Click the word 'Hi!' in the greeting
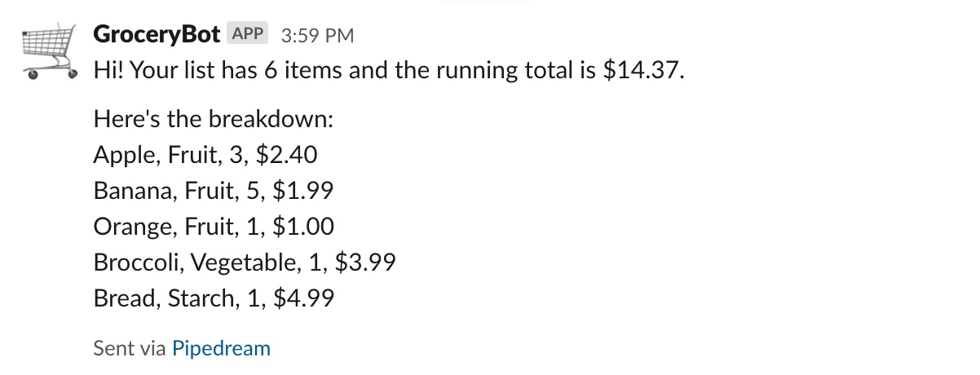This screenshot has height=375, width=980. [109, 70]
